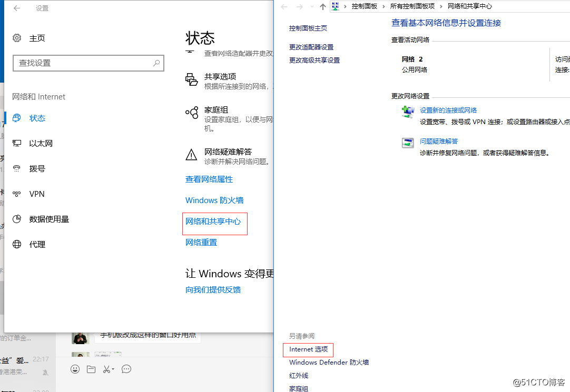
Task: Click the network troubleshooter warning triangle icon
Action: coord(191,155)
